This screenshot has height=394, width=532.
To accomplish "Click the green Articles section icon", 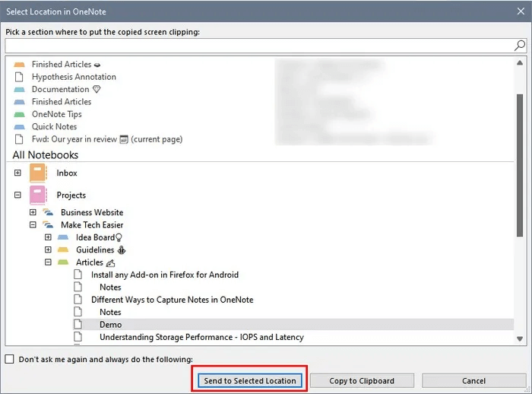I will [x=63, y=262].
